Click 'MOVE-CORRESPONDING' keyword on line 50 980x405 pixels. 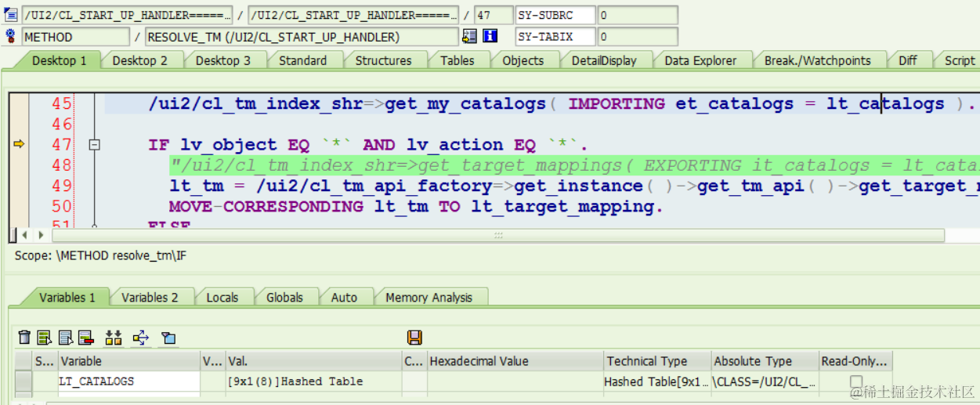coord(266,206)
